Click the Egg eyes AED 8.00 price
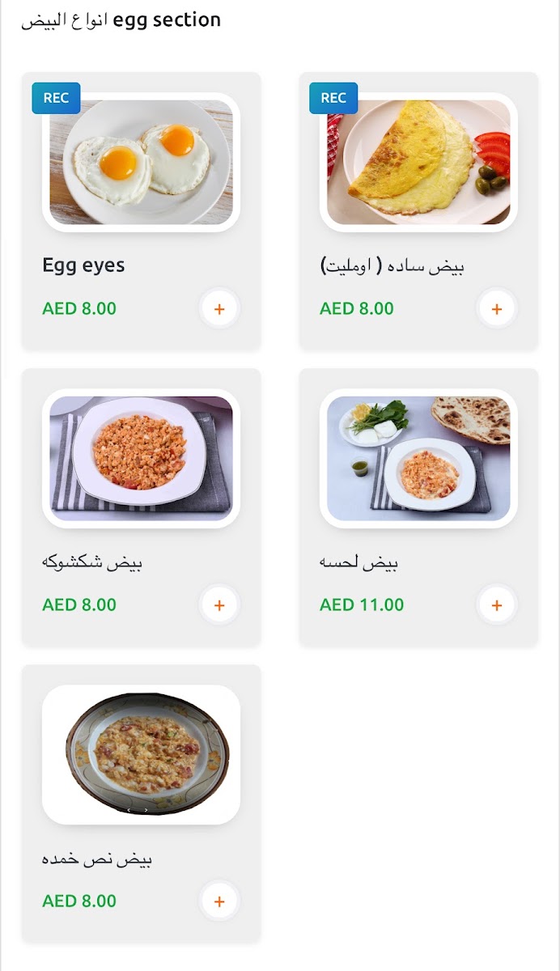Viewport: 560px width, 971px height. click(79, 308)
